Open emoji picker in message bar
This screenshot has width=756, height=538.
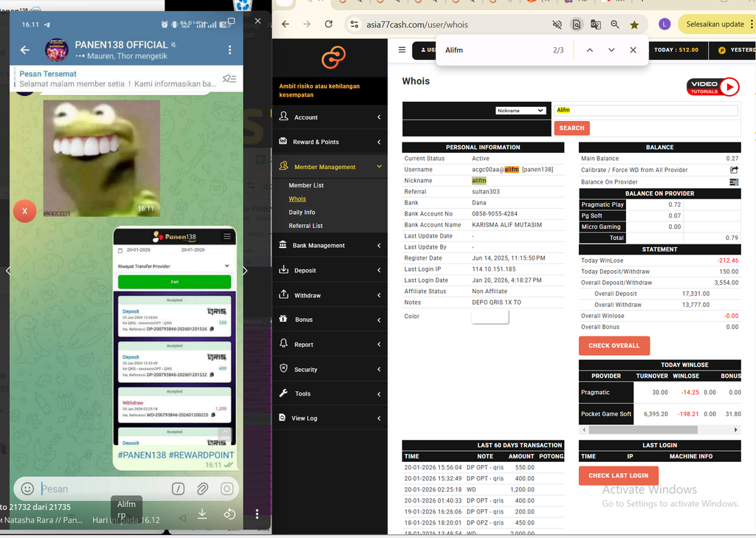[27, 489]
